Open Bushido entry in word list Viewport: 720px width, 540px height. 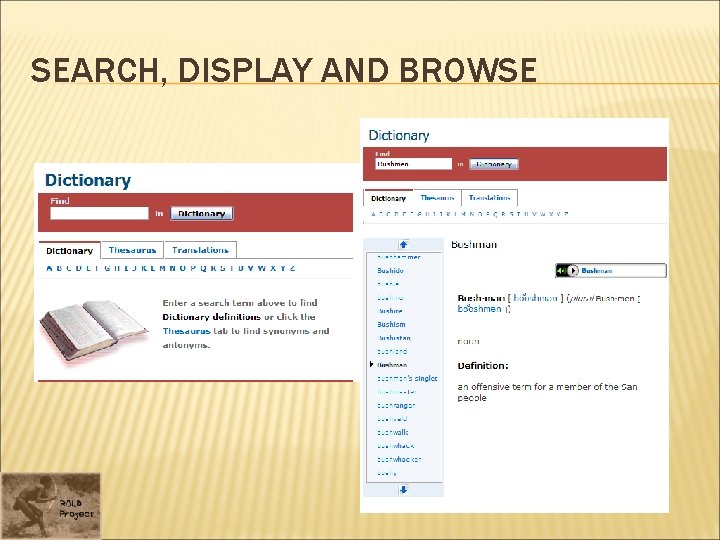pyautogui.click(x=390, y=270)
